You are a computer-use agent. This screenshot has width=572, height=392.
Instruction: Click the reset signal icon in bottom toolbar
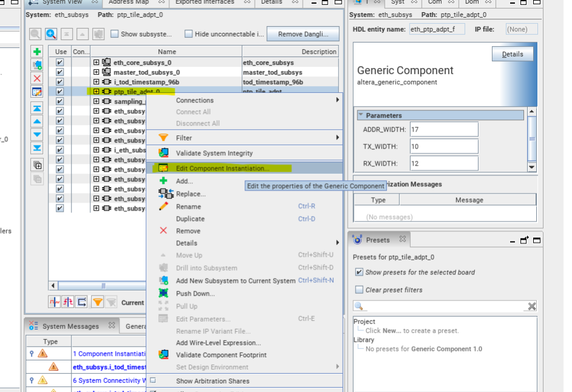click(x=68, y=302)
